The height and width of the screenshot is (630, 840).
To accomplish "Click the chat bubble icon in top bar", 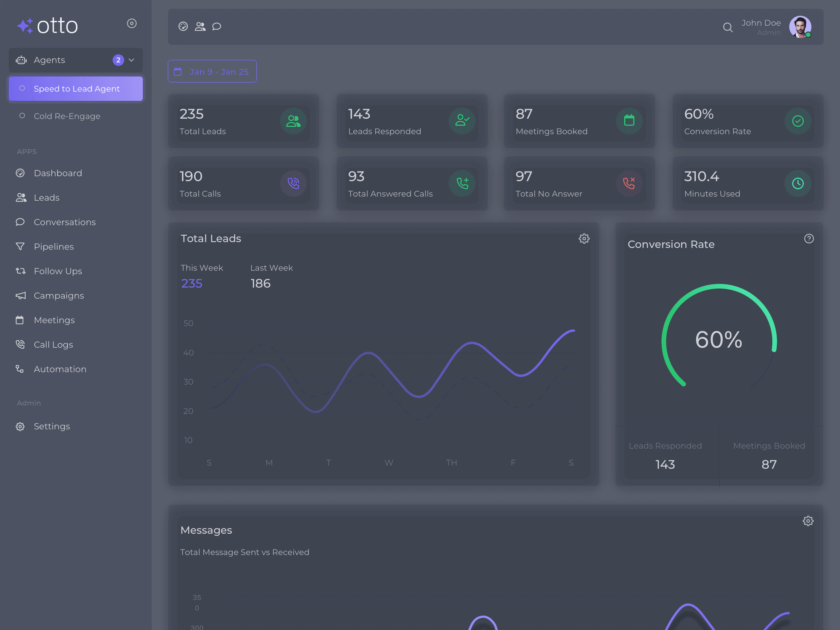I will [x=216, y=26].
